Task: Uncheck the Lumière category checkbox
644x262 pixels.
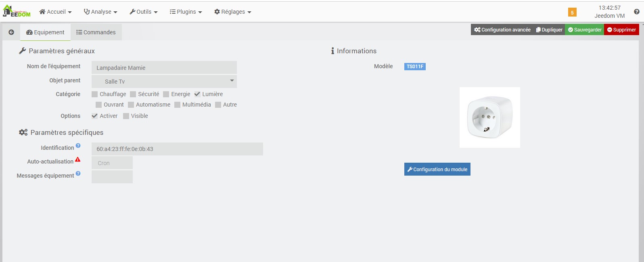Action: tap(197, 94)
